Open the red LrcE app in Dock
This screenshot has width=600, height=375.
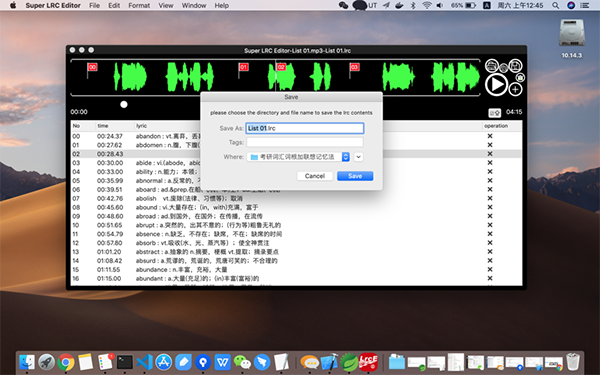point(368,362)
